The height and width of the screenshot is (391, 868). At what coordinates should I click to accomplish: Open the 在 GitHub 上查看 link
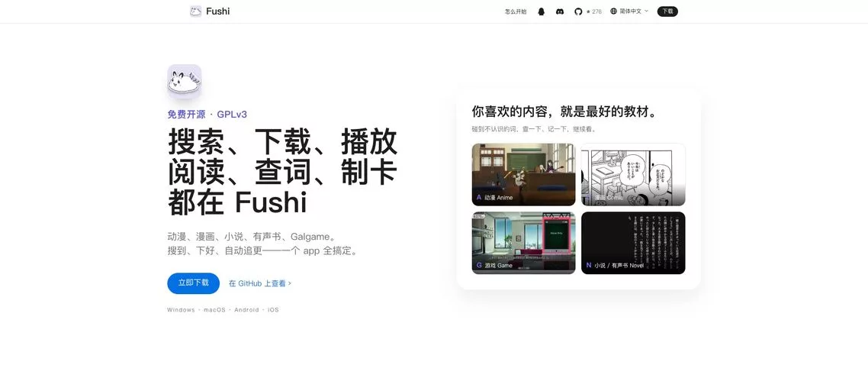(x=259, y=283)
